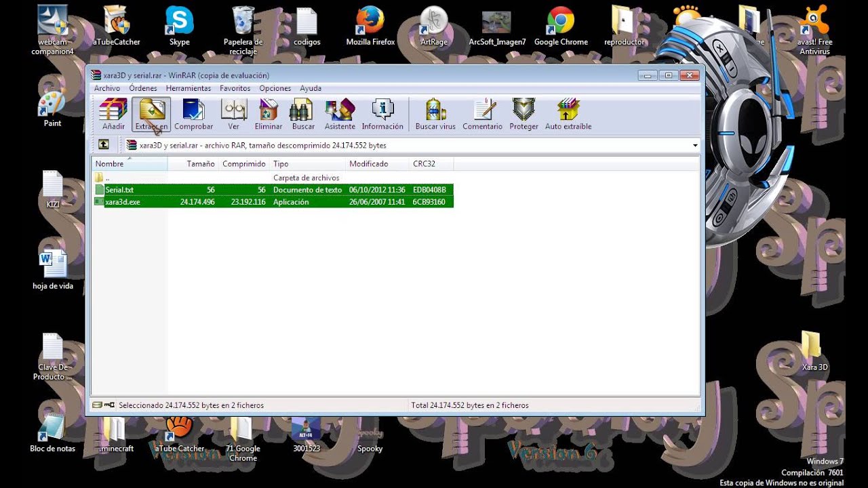This screenshot has height=488, width=868.
Task: Open Bloc de notas shortcut
Action: [52, 434]
